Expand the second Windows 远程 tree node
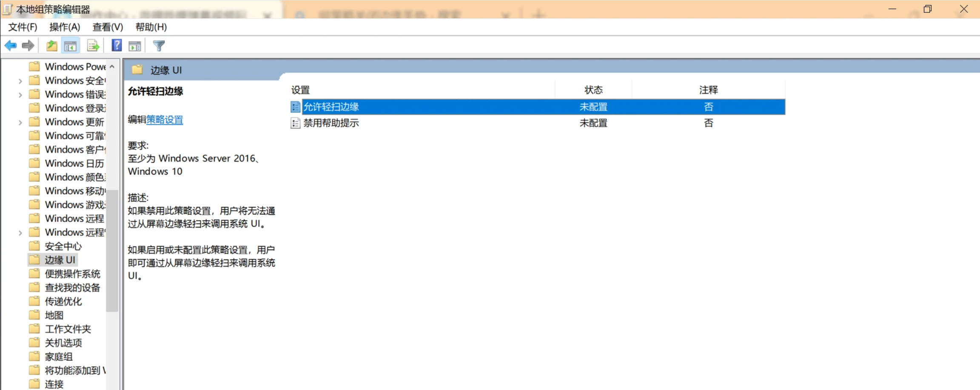The width and height of the screenshot is (980, 390). point(20,233)
